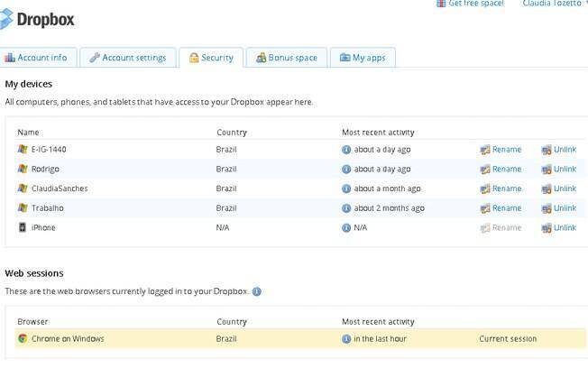Click the unlink icon in the iPhone row

click(x=547, y=228)
